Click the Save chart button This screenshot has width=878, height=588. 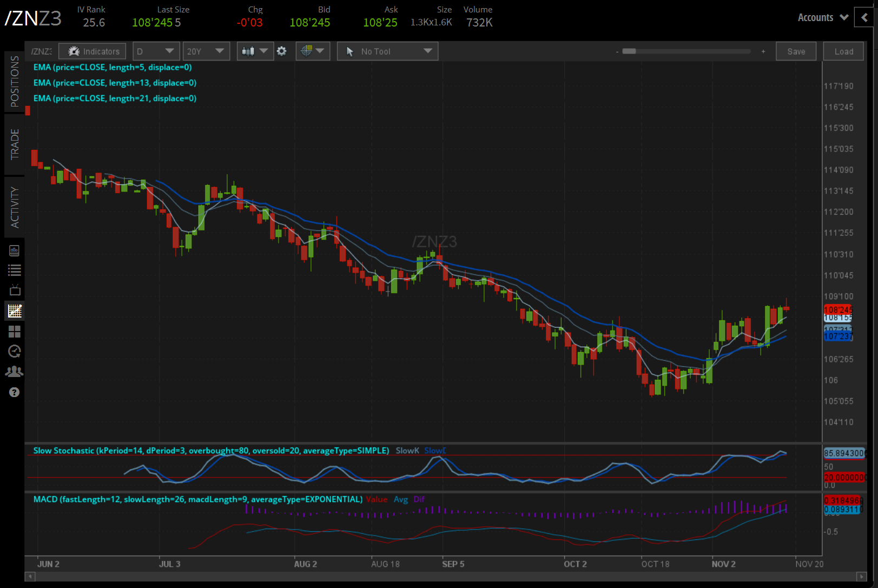pos(796,51)
